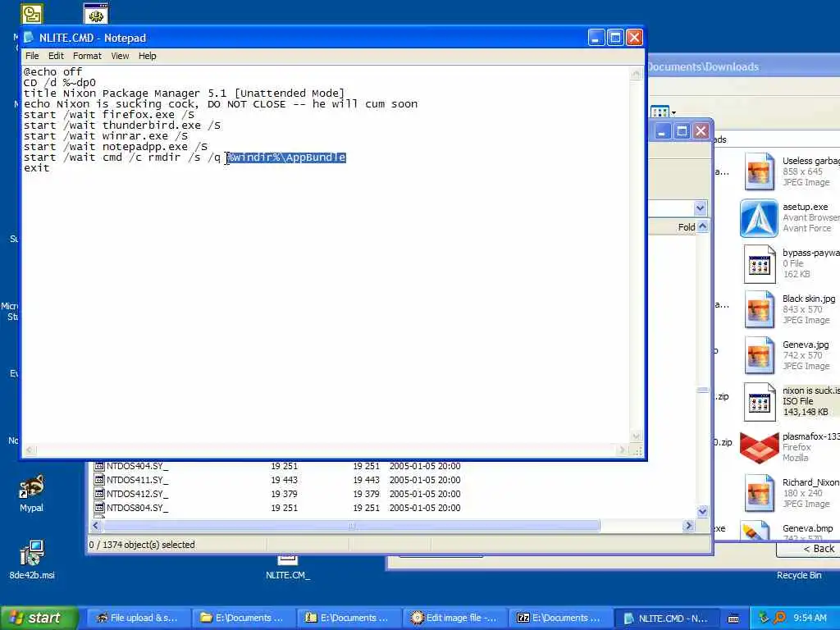The height and width of the screenshot is (630, 840).
Task: Click 7-Zip horizontal scrollbar right arrow
Action: point(689,526)
